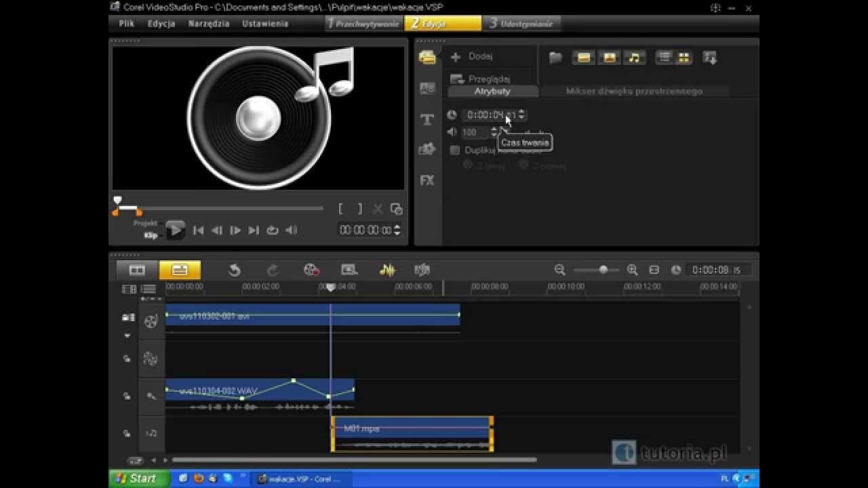Click the import media files icon

710,58
